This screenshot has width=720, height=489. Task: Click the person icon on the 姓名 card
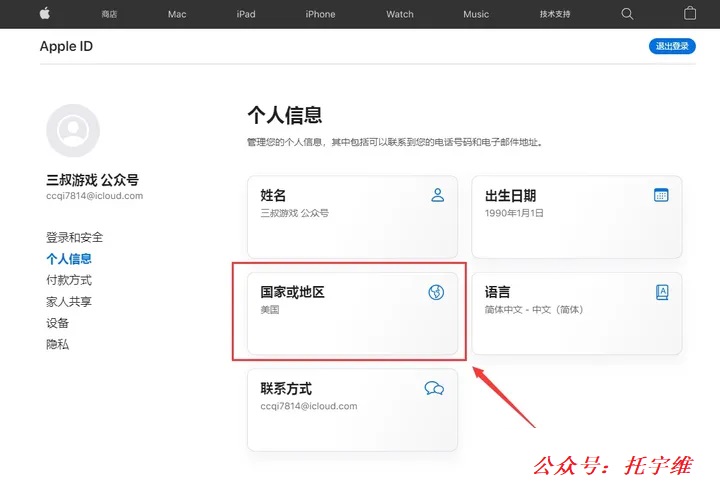438,195
